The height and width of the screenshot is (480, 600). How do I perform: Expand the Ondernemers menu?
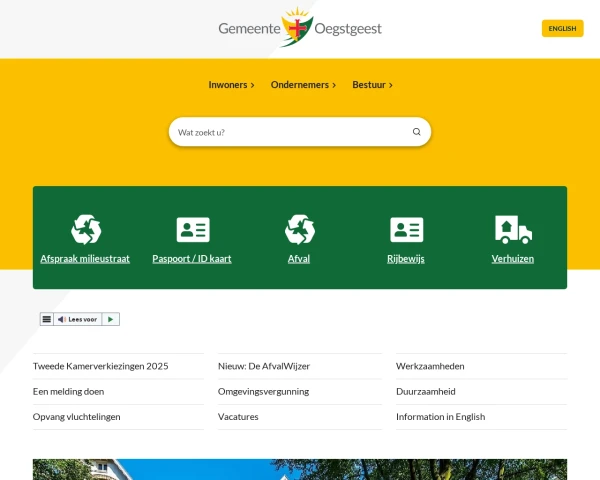click(x=303, y=85)
